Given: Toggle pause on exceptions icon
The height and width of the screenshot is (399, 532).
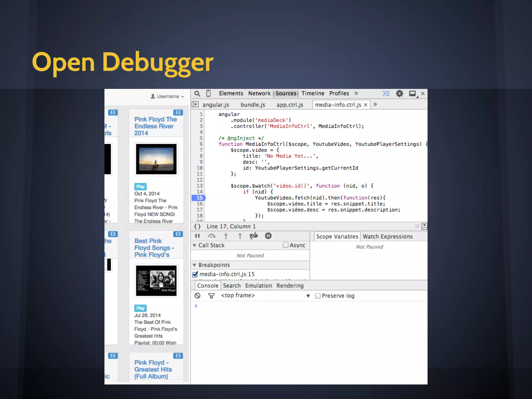Looking at the screenshot, I should click(x=268, y=236).
